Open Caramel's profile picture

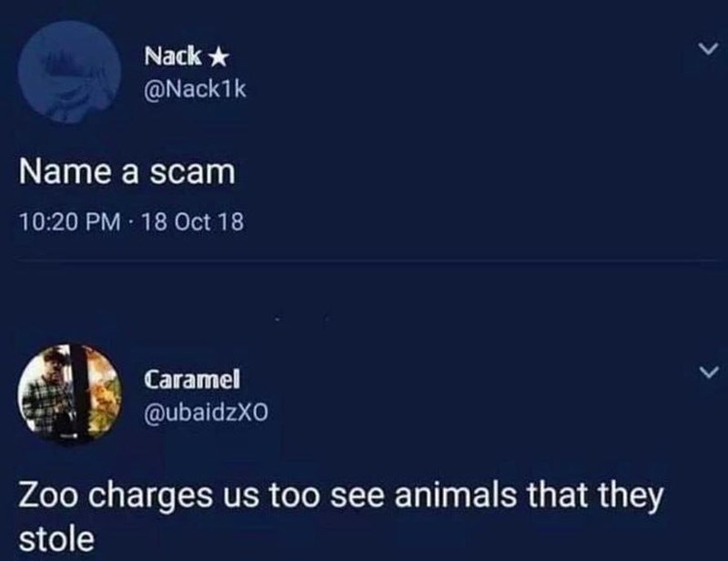tap(70, 394)
